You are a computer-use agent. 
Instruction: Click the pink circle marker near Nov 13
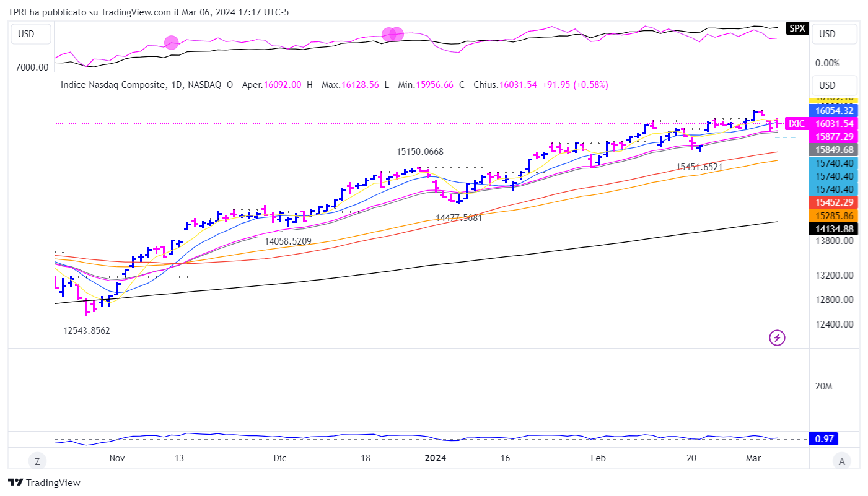(172, 43)
